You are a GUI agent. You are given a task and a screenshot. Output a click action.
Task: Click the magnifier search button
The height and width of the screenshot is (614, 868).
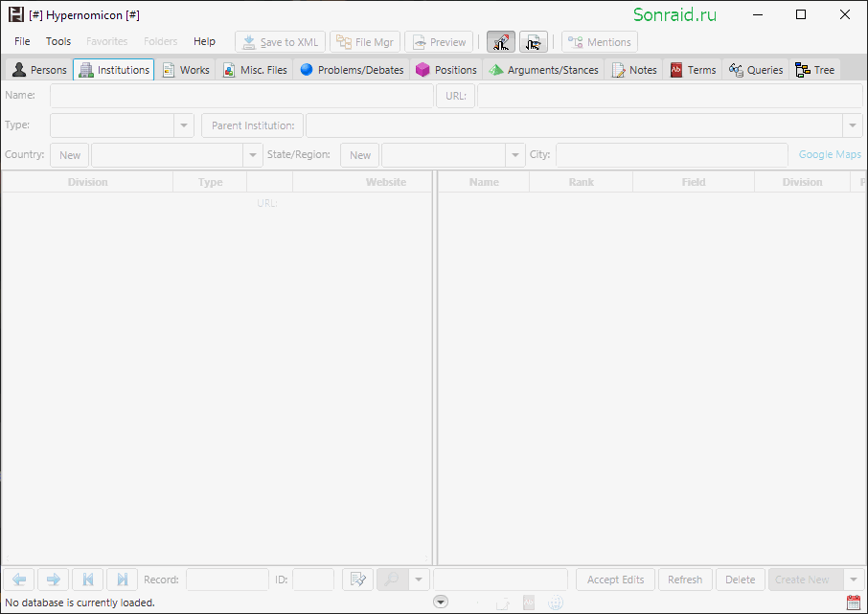click(392, 580)
